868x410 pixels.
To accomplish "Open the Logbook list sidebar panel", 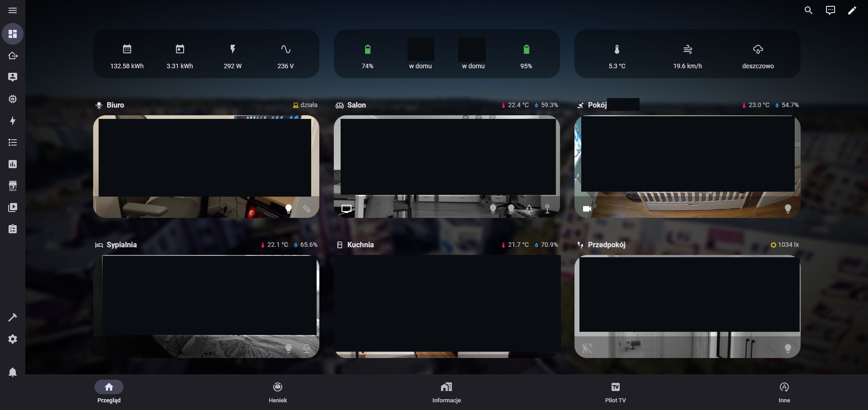I will coord(13,142).
